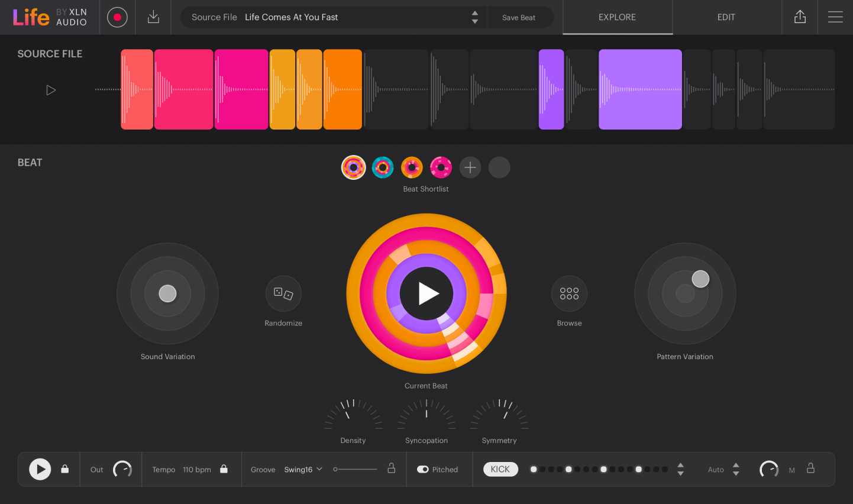Toggle the Pitched switch

[424, 469]
